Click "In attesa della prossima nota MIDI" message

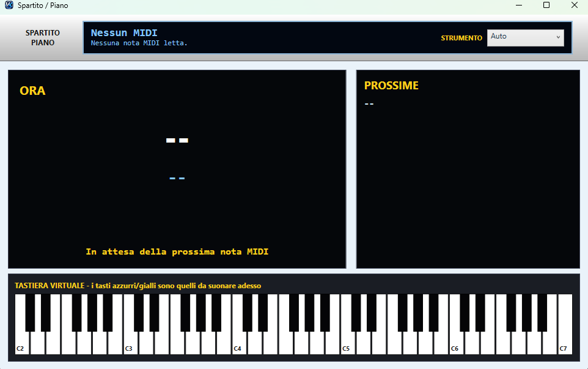click(177, 252)
